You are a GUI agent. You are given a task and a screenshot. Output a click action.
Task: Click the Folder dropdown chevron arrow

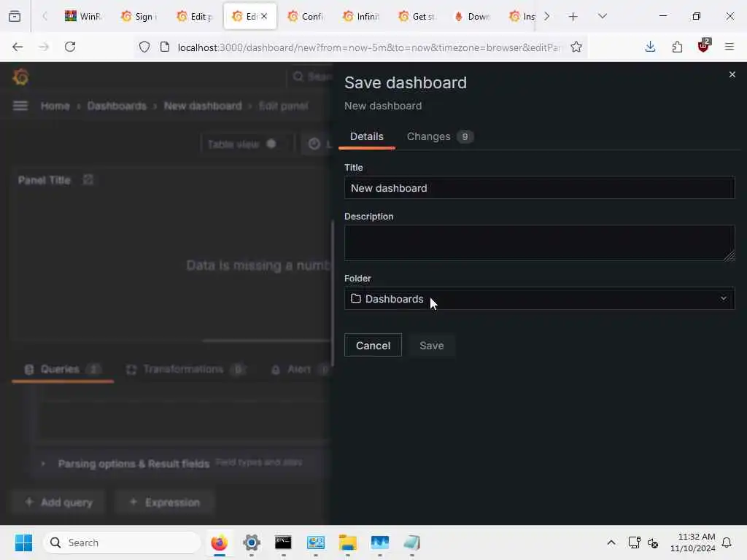click(723, 298)
